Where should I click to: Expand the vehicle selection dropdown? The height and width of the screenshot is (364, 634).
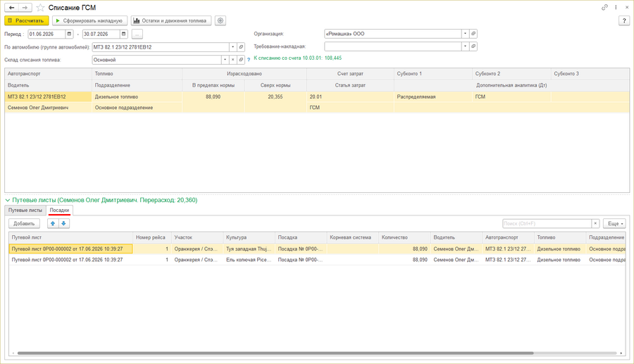233,47
